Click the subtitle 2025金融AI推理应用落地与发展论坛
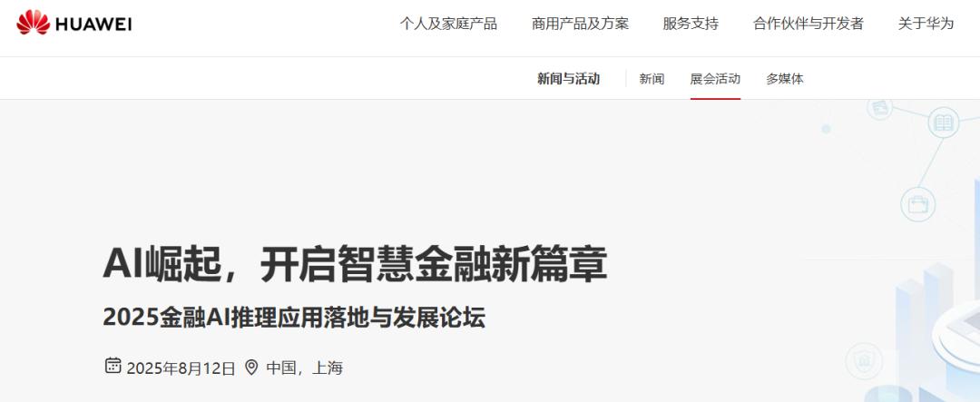Image resolution: width=980 pixels, height=402 pixels. 294,318
